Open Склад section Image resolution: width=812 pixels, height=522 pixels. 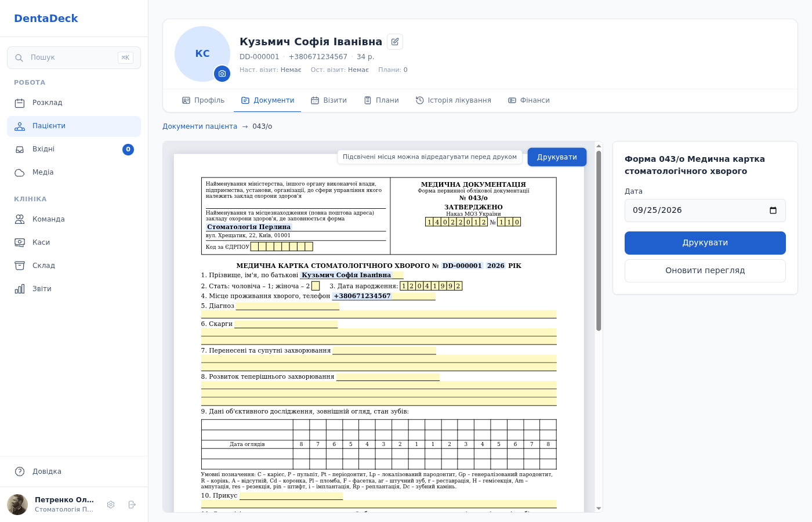pos(74,266)
